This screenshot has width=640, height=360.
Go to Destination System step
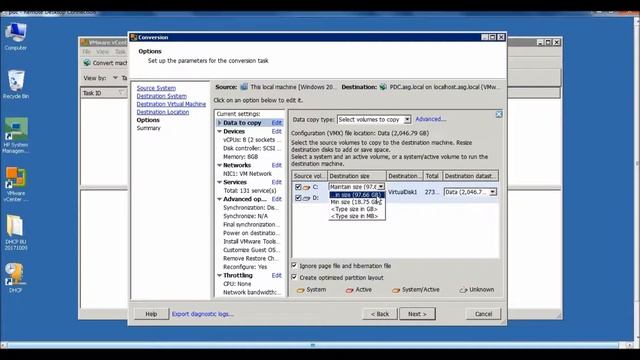[161, 96]
